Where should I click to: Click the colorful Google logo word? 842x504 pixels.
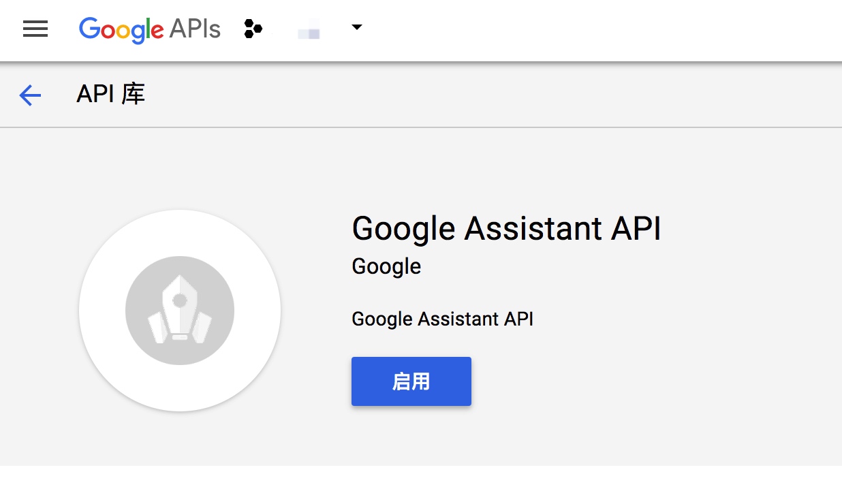point(121,30)
